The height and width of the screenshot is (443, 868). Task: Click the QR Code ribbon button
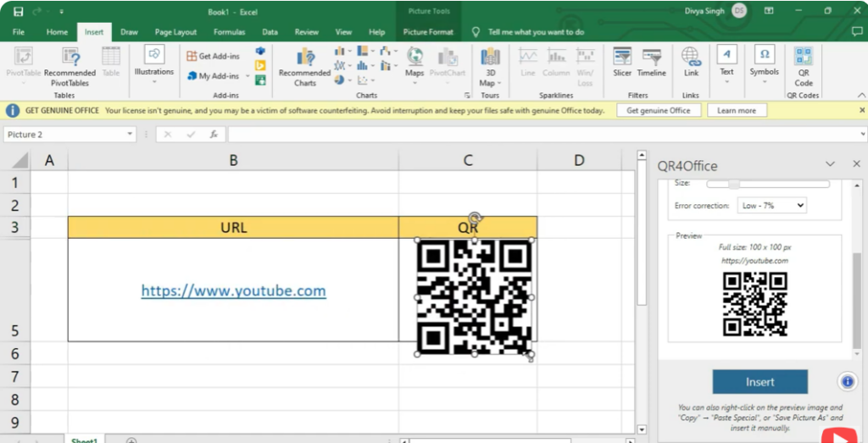pos(804,67)
